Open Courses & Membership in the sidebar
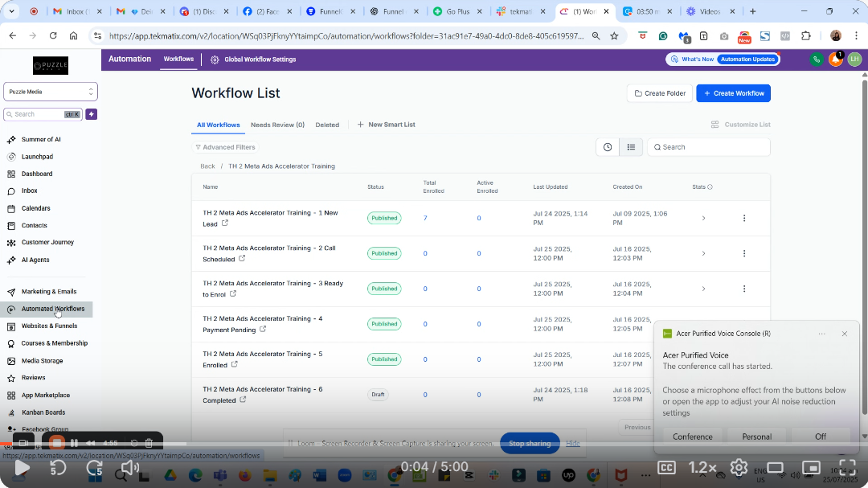This screenshot has height=488, width=868. 55,343
